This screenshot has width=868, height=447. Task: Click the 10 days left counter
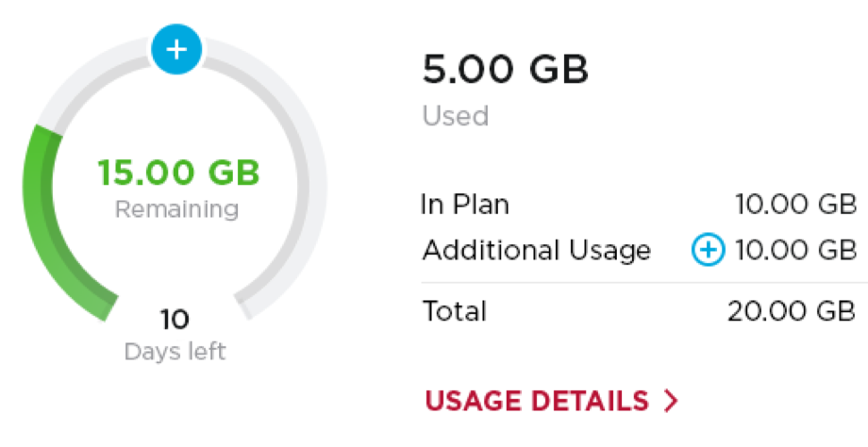tap(175, 319)
